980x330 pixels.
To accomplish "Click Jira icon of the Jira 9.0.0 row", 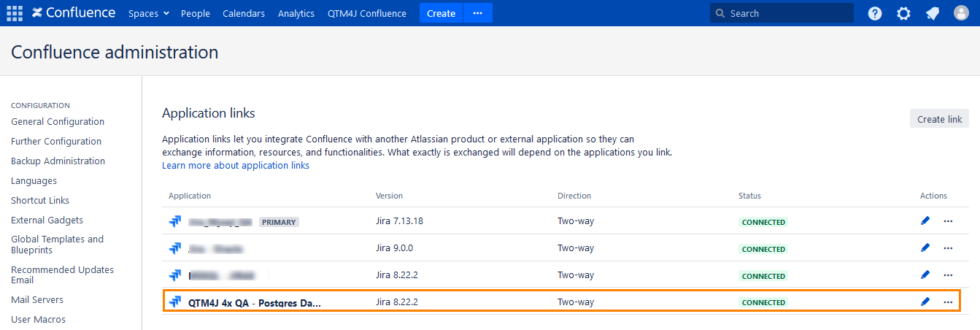I will [x=175, y=248].
